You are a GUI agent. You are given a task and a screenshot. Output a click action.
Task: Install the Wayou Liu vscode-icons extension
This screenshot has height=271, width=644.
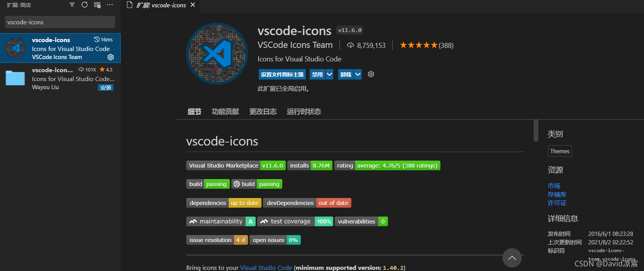106,88
